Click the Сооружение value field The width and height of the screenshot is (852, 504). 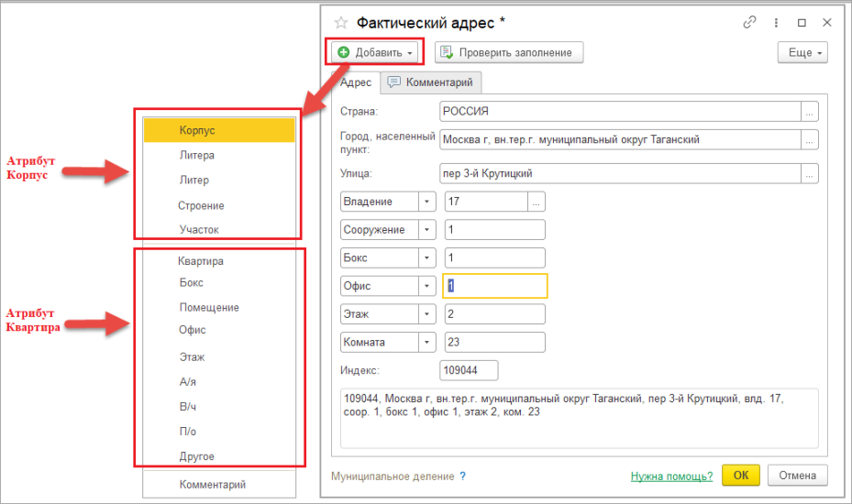click(495, 230)
